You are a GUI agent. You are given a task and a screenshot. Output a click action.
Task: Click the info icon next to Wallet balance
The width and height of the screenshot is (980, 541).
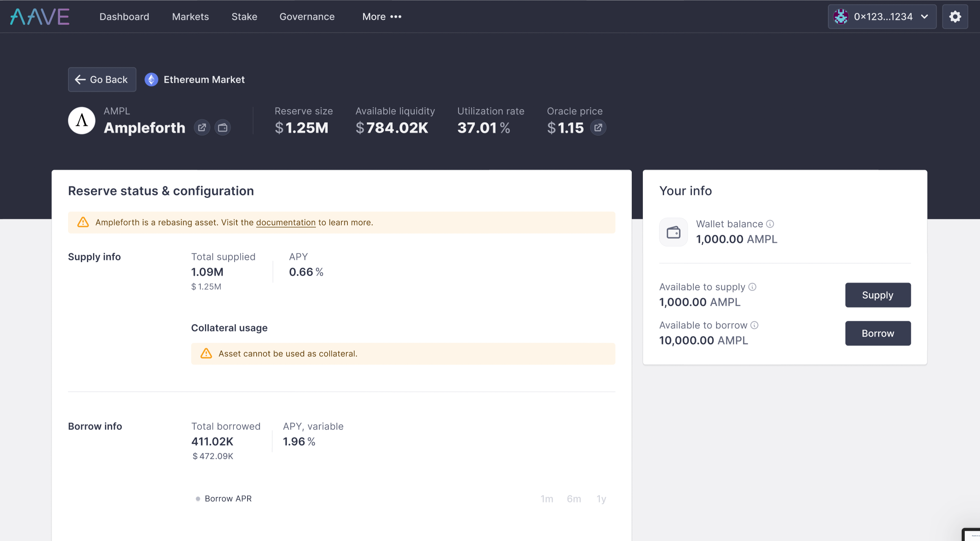[770, 224]
